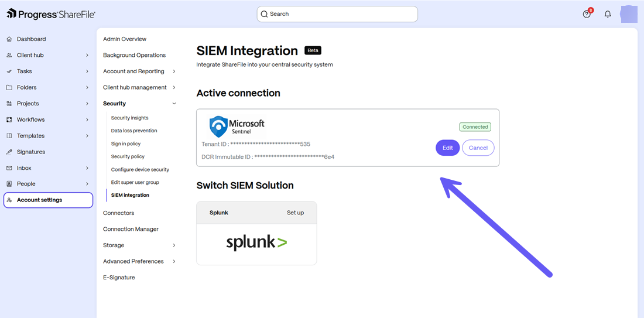
Task: Open E-Signature settings
Action: tap(119, 278)
